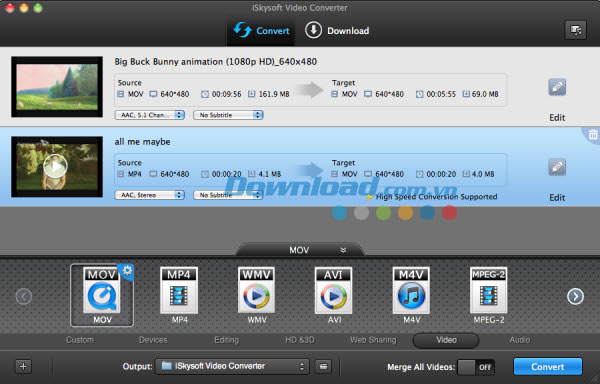Image resolution: width=600 pixels, height=384 pixels.
Task: Open No Subtitle dropdown for Big Buck Bunny
Action: tap(228, 115)
